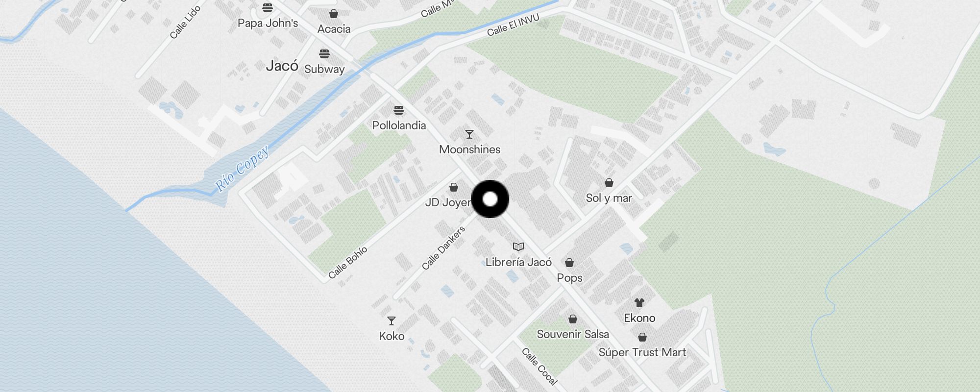
Task: Click the Koko bar cocktail icon
Action: coord(392,321)
